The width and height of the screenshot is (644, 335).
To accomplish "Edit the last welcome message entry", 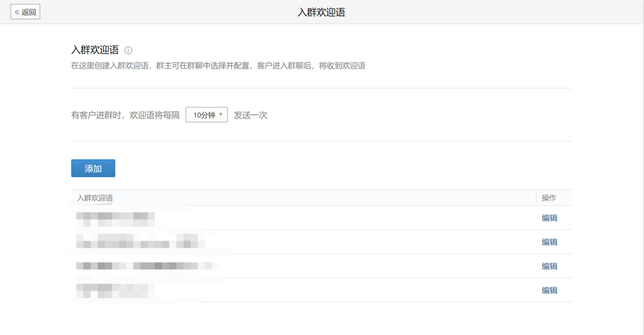I will [x=549, y=290].
